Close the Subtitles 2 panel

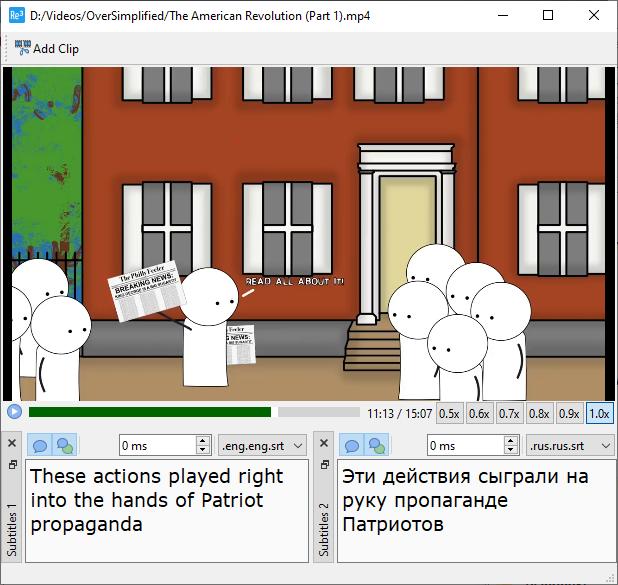pos(324,443)
